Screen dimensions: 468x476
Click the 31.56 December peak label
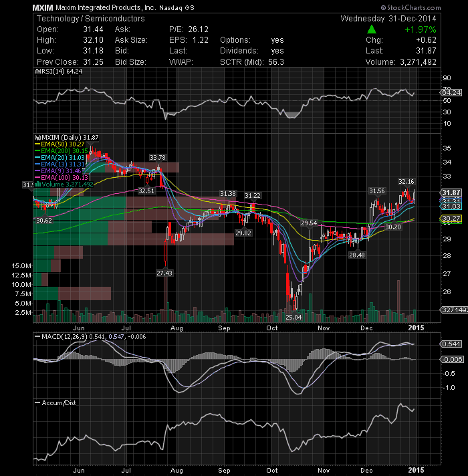377,191
